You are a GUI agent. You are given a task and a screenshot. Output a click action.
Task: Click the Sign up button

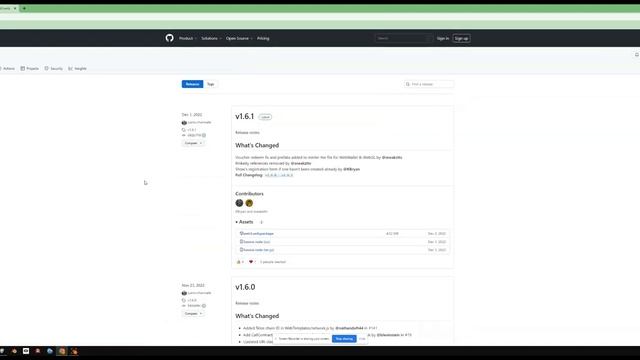click(x=461, y=38)
